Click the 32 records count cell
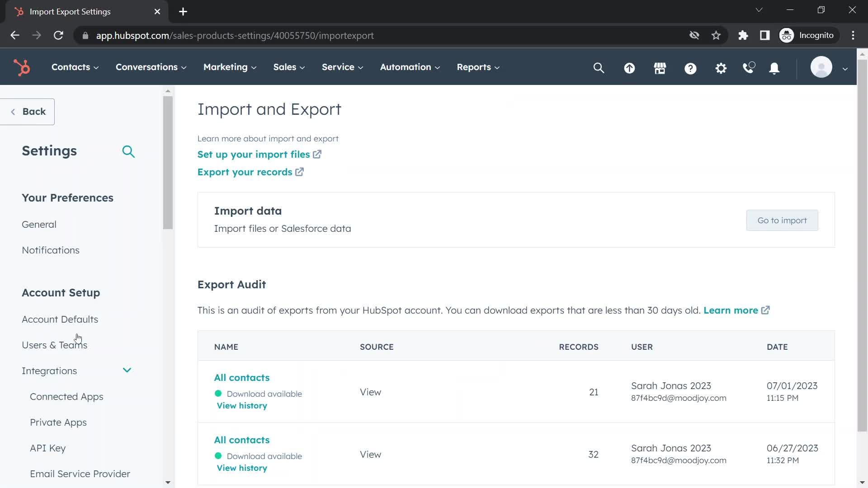 coord(593,455)
